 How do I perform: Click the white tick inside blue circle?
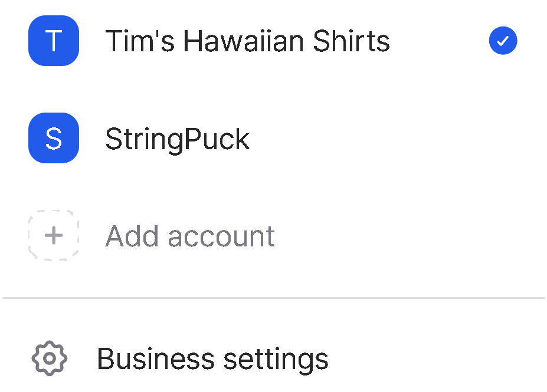pos(503,41)
